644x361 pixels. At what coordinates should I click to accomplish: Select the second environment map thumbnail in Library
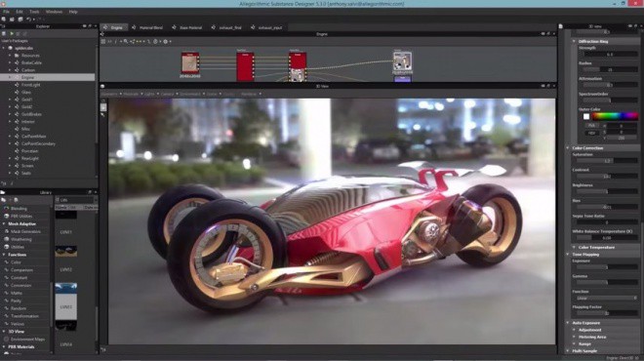pos(66,251)
